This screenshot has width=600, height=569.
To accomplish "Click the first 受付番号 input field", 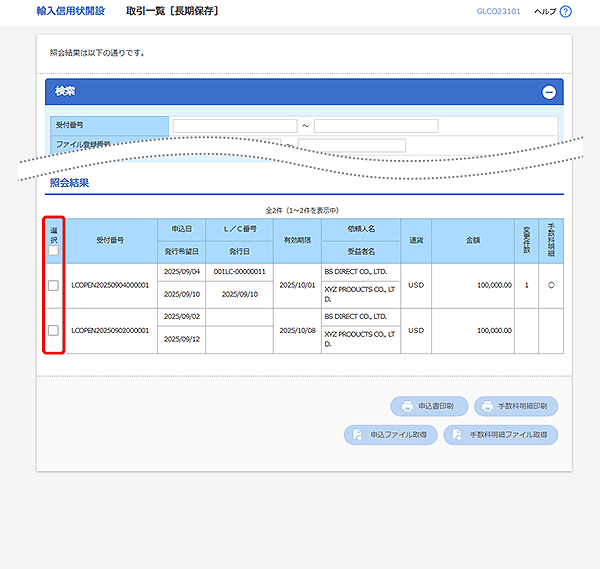I will 235,126.
